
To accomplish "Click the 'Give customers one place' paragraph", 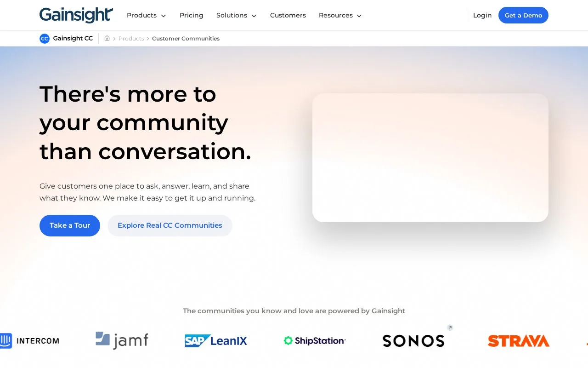I will pos(147,192).
